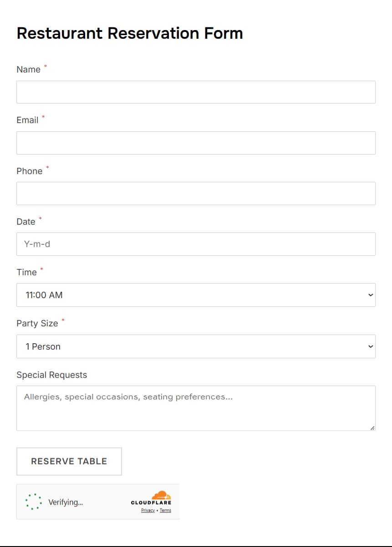This screenshot has height=547, width=392.
Task: Click the Verifying spinner icon
Action: (x=33, y=501)
